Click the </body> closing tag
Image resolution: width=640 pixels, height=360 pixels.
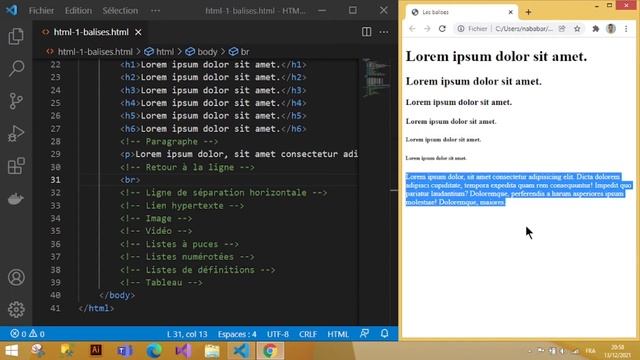click(x=117, y=295)
